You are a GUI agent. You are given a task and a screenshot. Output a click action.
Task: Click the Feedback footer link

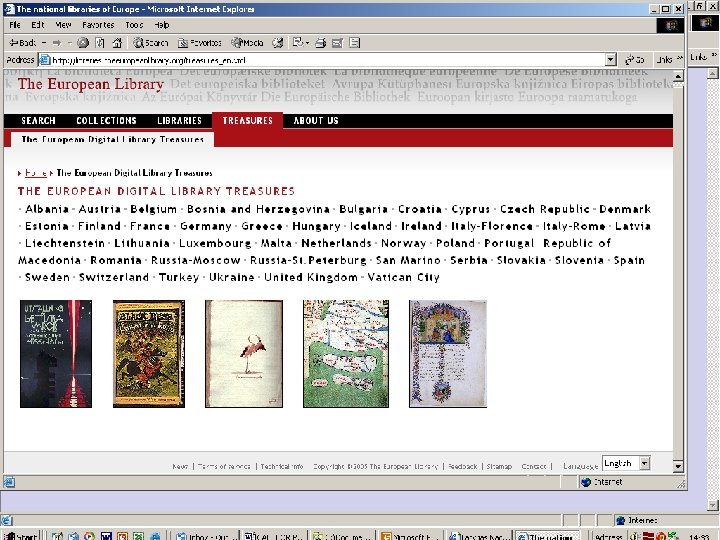pos(463,466)
